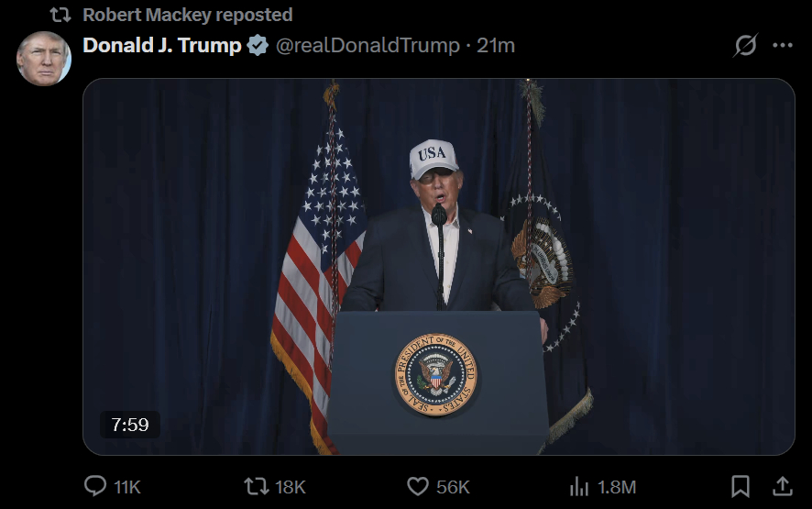Click the reply speech bubble icon
Screen dimensions: 812x509
click(95, 486)
